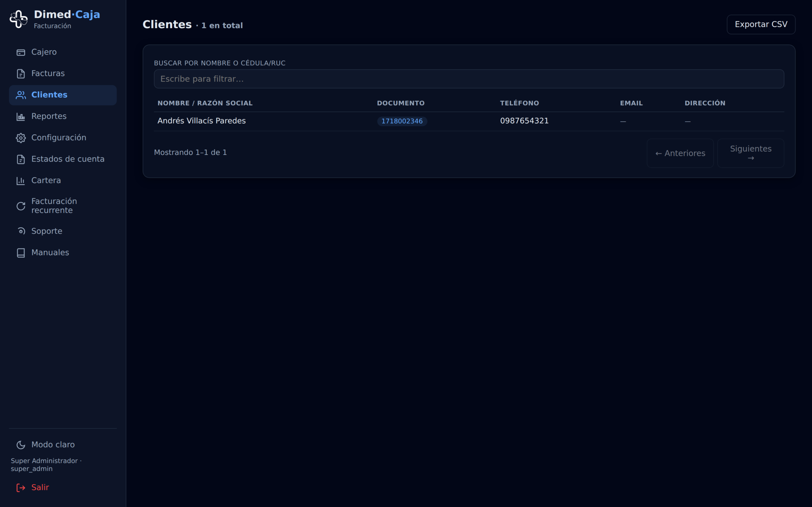Viewport: 812px width, 507px height.
Task: Focus the Escribe para filtrar search field
Action: click(469, 79)
